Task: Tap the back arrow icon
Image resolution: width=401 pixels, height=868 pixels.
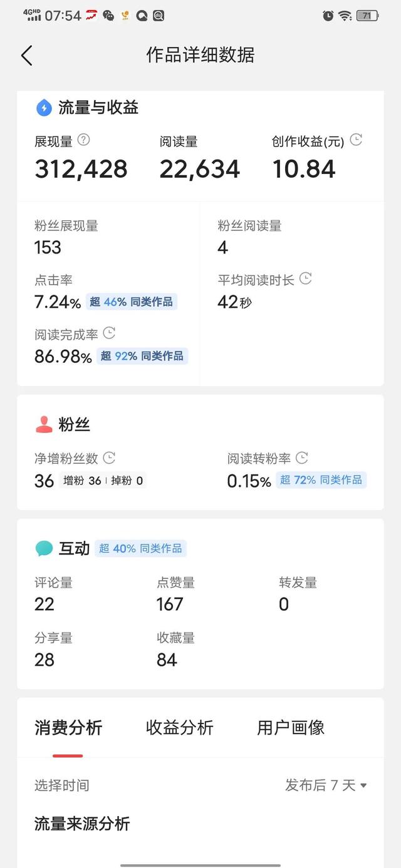Action: [x=26, y=55]
